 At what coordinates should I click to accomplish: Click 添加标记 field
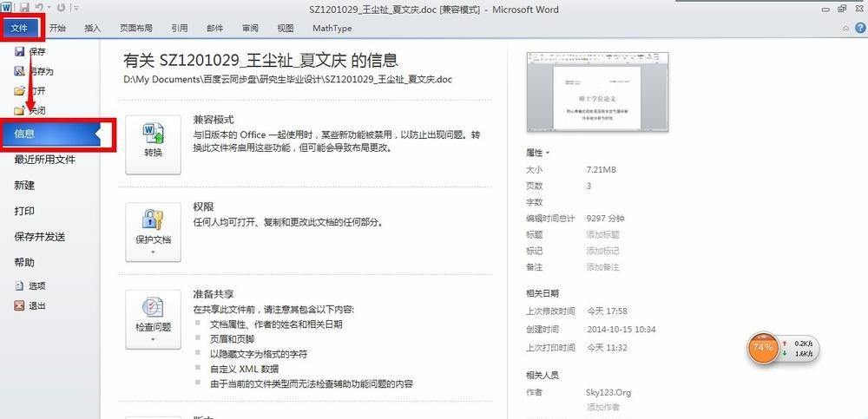point(603,251)
